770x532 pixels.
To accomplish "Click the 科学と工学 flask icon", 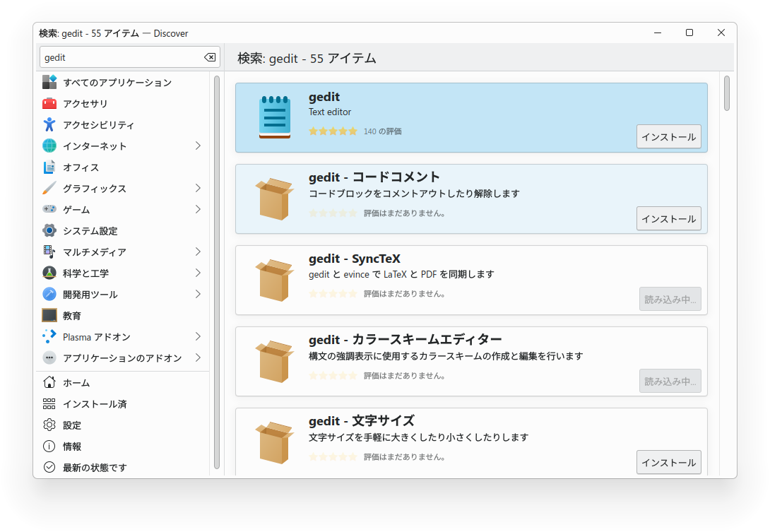I will click(49, 273).
